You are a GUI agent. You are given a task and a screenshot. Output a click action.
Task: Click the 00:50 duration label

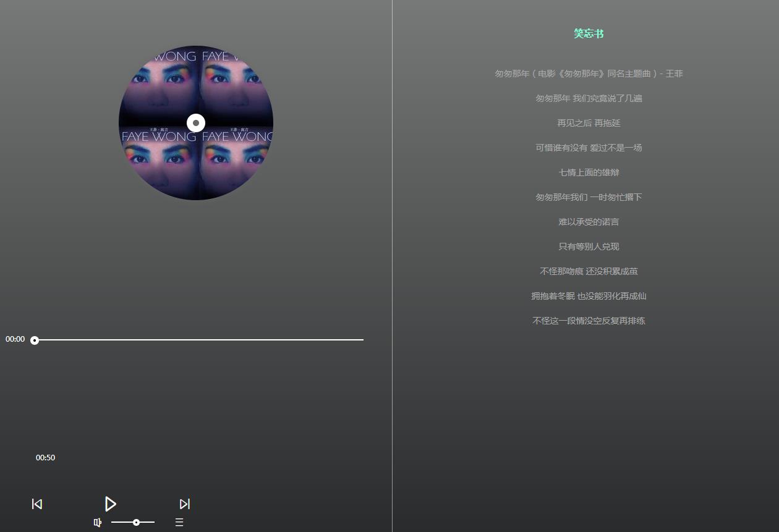click(45, 458)
